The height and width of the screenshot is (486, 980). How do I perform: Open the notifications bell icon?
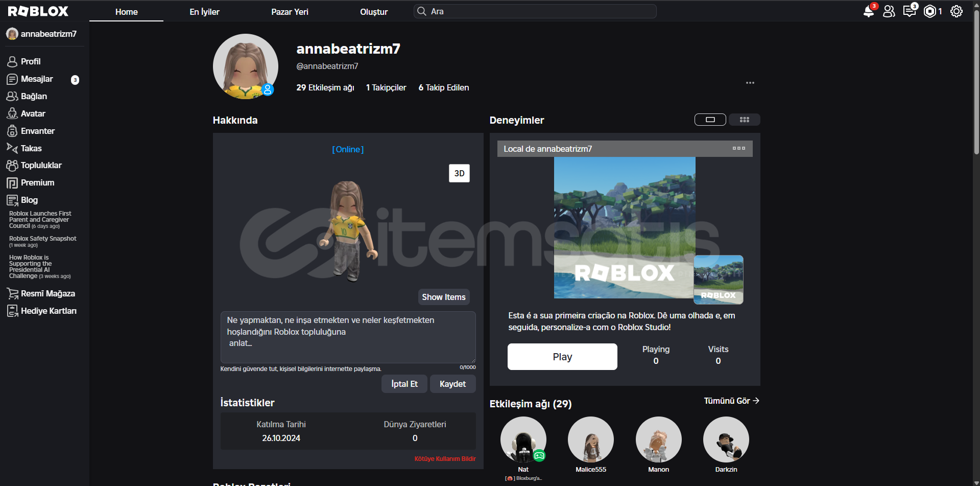868,11
